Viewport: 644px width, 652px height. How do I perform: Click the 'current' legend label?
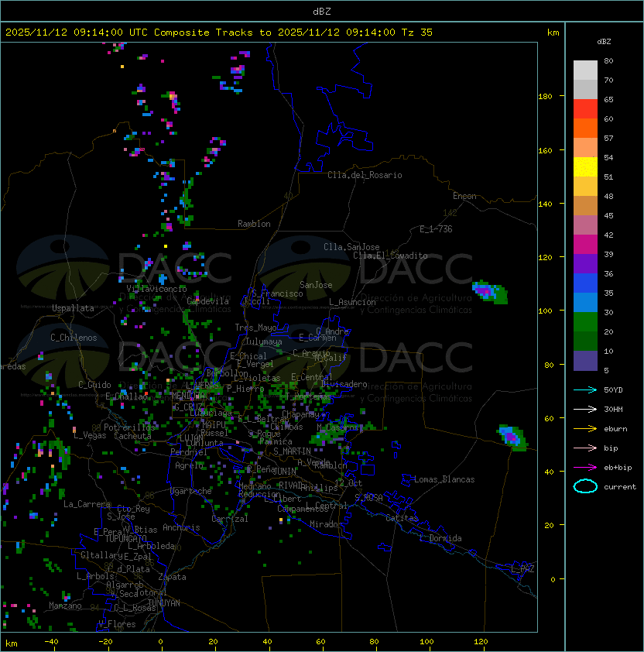[620, 487]
